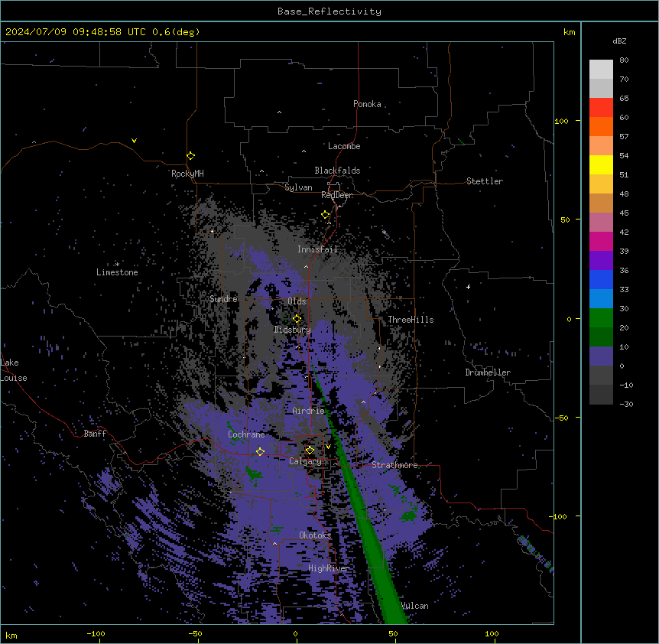Click the Drumheller city label

pyautogui.click(x=488, y=372)
